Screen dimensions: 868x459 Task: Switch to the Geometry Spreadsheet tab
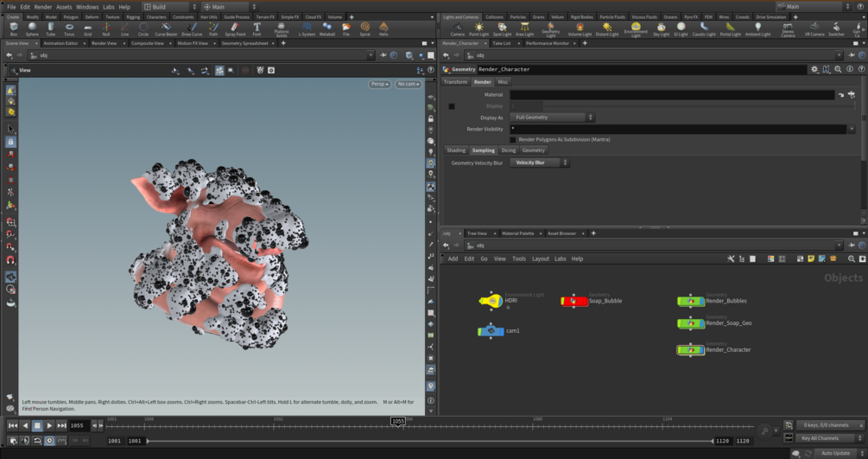[244, 43]
